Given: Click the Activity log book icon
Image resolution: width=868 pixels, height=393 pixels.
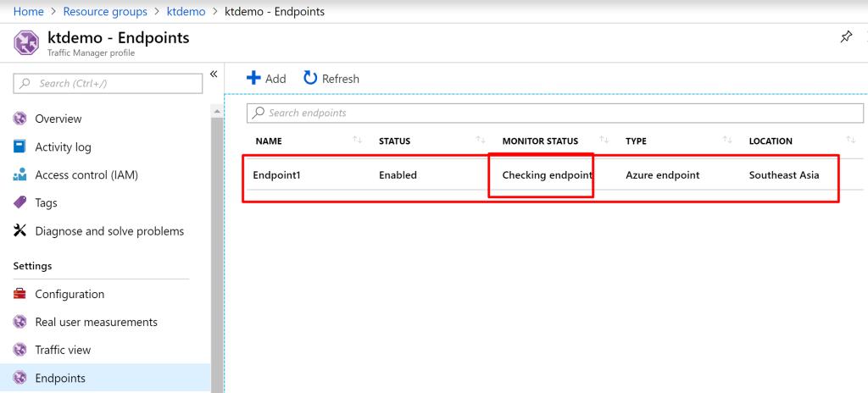Looking at the screenshot, I should (x=20, y=147).
